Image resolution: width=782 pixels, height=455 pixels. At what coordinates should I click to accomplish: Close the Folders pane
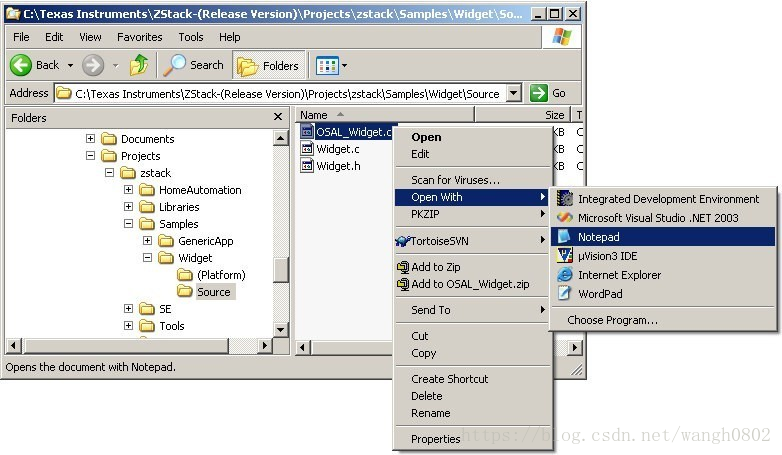278,117
